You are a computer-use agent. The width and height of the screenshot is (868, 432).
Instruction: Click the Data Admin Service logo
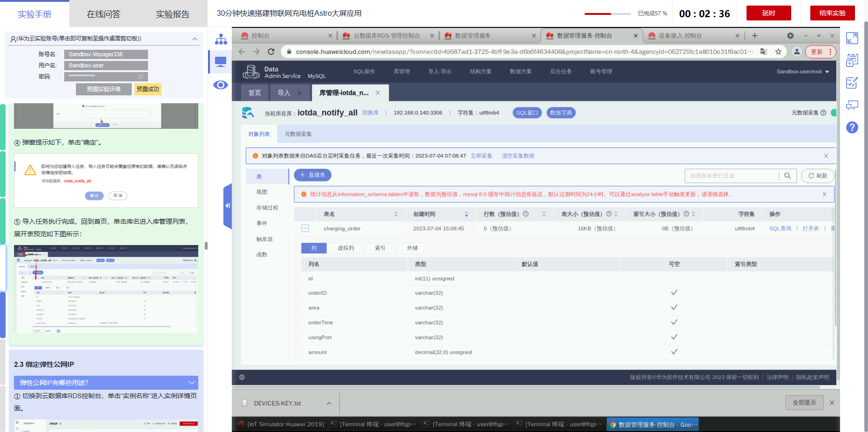tap(272, 72)
